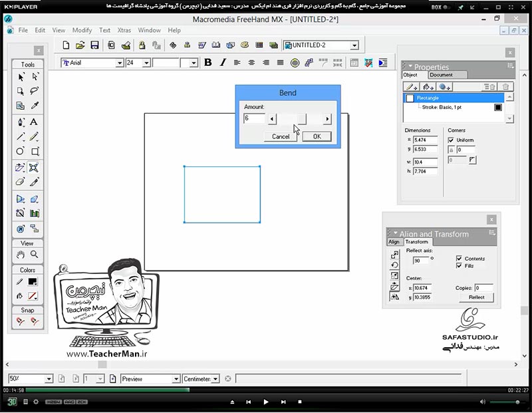Viewport: 532px width, 413px height.
Task: Select the Subselect tool
Action: coord(35,77)
